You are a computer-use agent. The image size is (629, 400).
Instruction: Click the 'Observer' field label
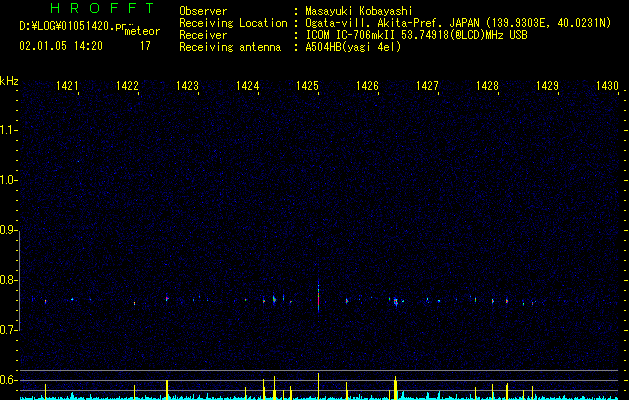203,11
